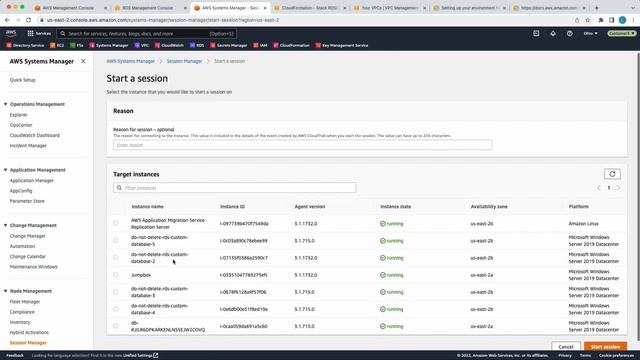
Task: Switch to Setting up your environment tab
Action: click(x=469, y=8)
